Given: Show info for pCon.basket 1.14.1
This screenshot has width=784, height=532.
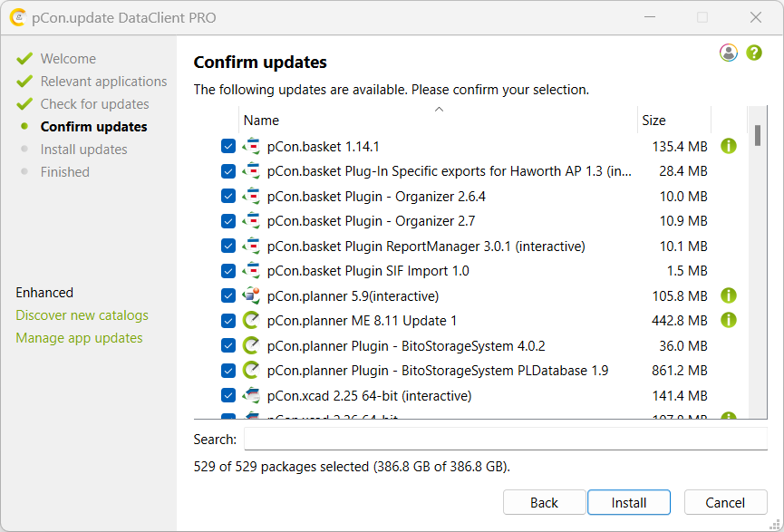Looking at the screenshot, I should (729, 146).
